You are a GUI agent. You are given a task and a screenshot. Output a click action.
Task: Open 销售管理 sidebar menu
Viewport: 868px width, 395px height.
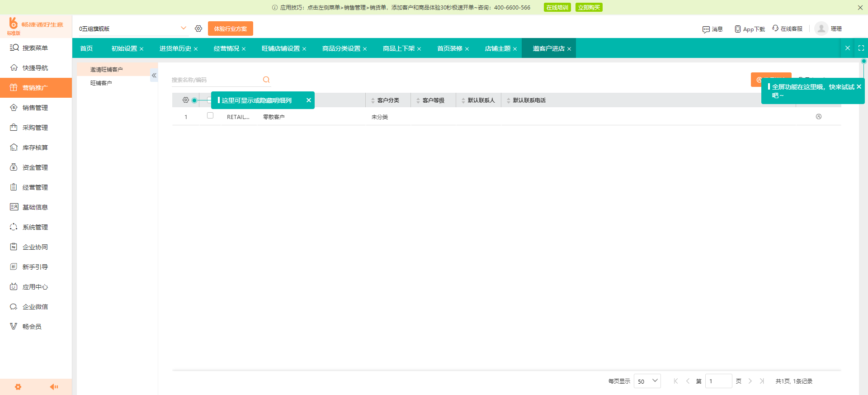pyautogui.click(x=36, y=108)
